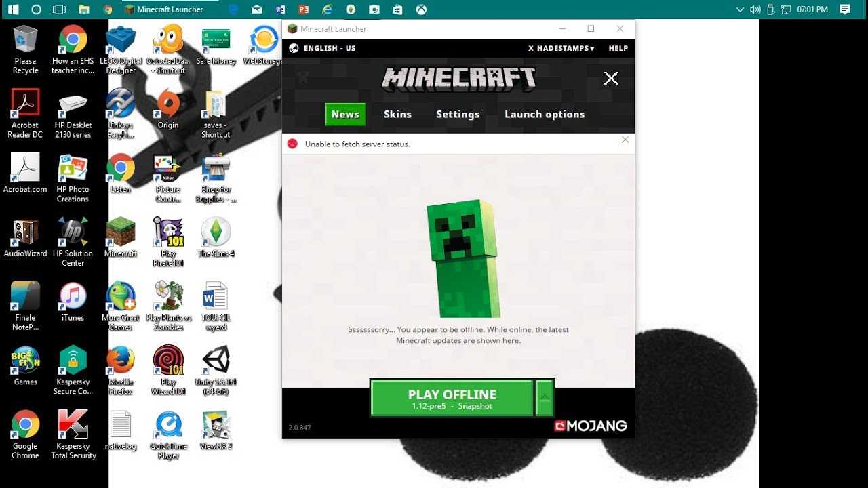The height and width of the screenshot is (488, 868).
Task: Open the Action Center notifications icon
Action: (845, 9)
